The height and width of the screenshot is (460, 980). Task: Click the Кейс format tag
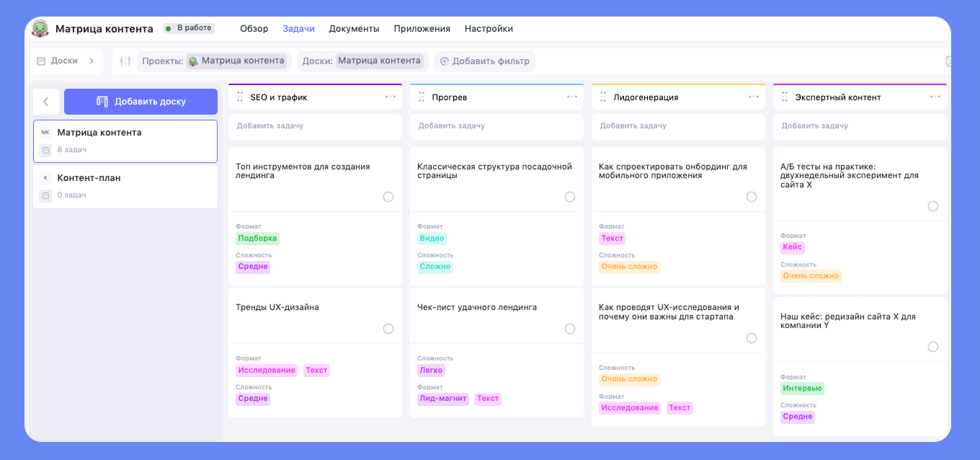[x=792, y=248]
